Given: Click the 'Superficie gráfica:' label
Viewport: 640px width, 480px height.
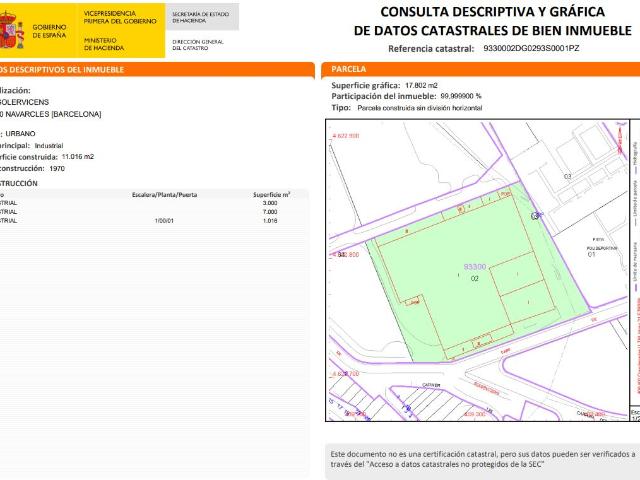Looking at the screenshot, I should coord(366,85).
